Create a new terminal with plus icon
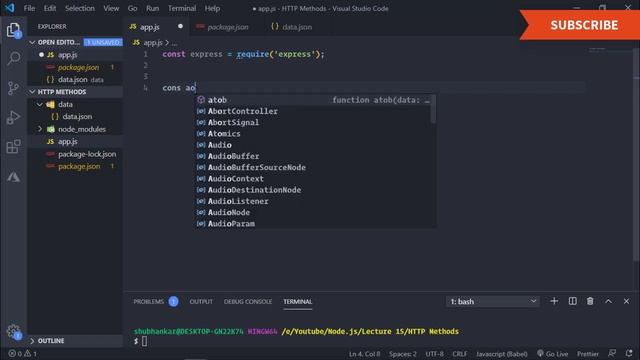Viewport: 640px width, 360px height. [554, 301]
